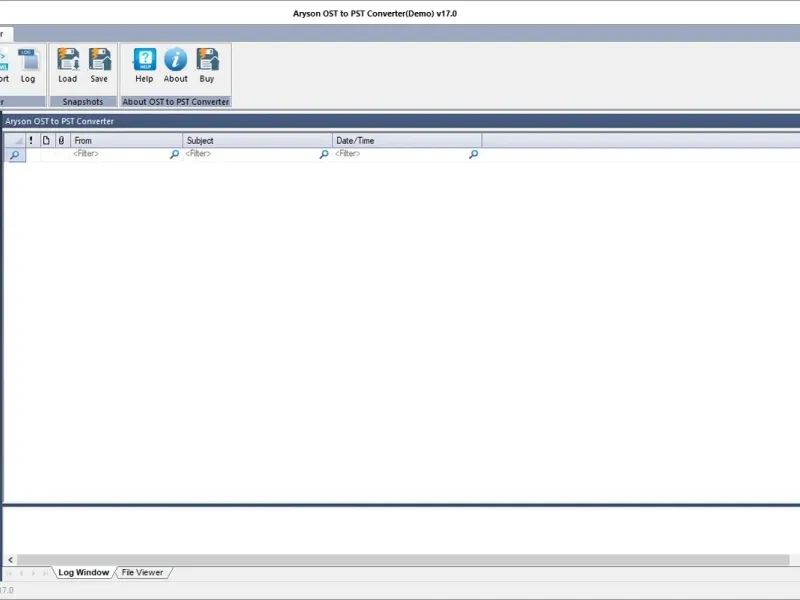Open the About info icon
Viewport: 800px width, 600px height.
click(x=176, y=65)
